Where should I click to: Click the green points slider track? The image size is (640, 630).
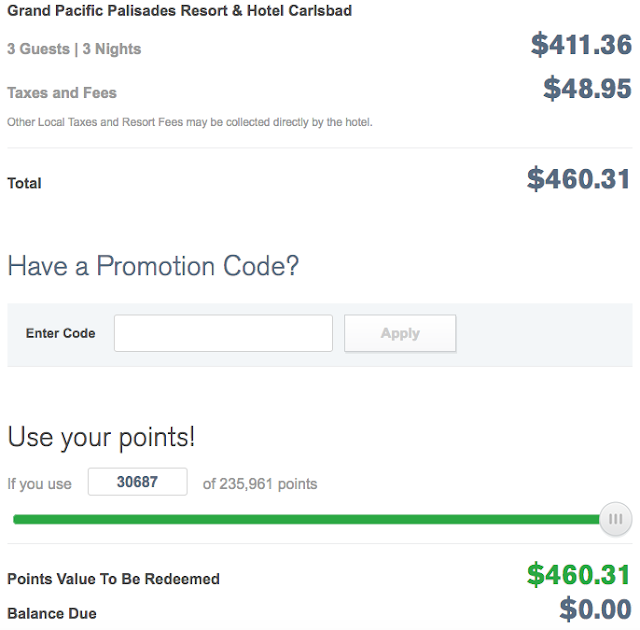click(x=300, y=519)
